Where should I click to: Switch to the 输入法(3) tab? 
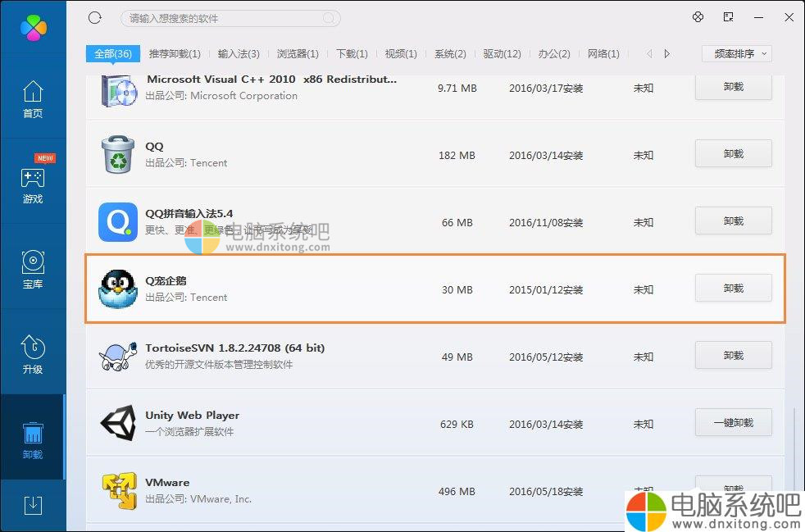pos(239,54)
